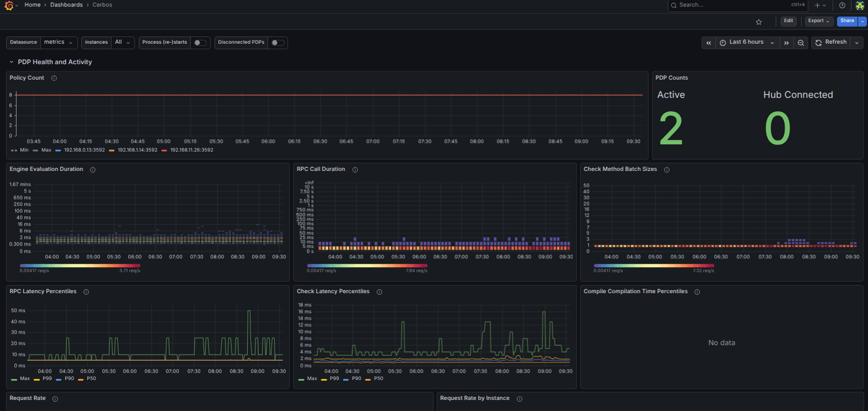Mark dashboard as favorite with star icon
Image resolution: width=868 pixels, height=411 pixels.
(x=759, y=22)
